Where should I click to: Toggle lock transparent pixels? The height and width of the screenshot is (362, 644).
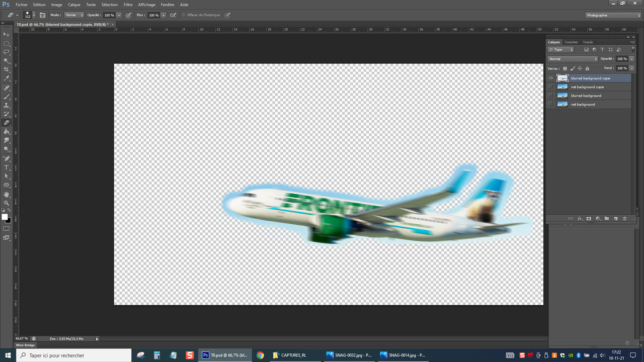coord(565,68)
